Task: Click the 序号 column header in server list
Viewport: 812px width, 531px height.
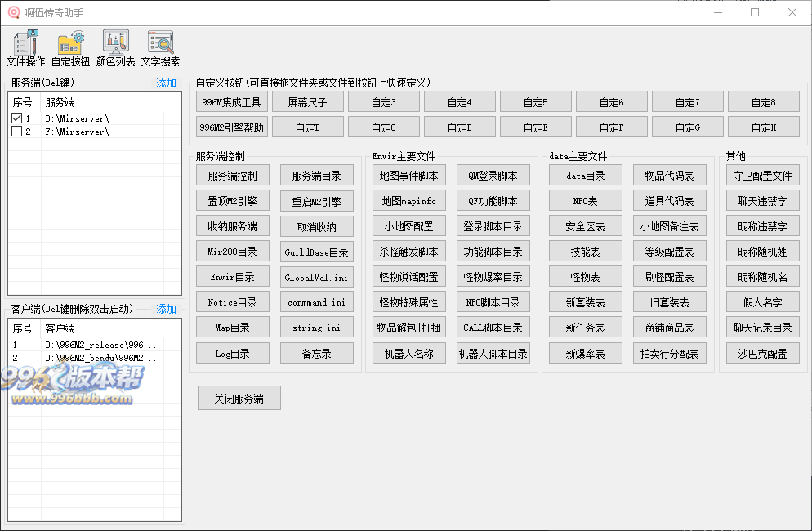Action: pos(22,102)
